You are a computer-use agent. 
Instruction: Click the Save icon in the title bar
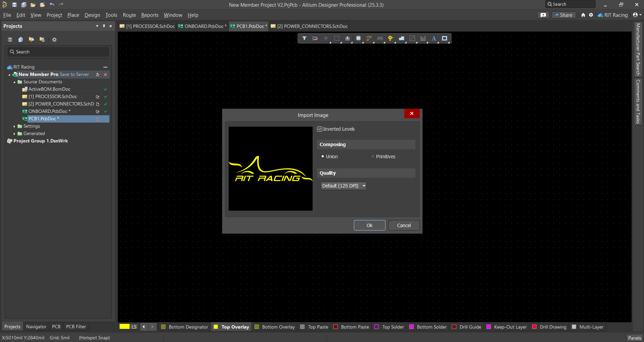tap(14, 5)
